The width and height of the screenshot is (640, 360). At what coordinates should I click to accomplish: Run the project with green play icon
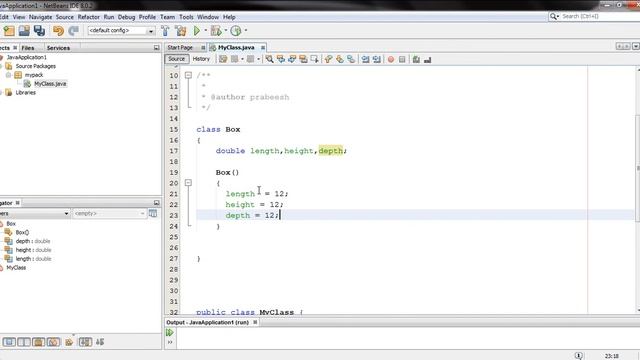pyautogui.click(x=197, y=31)
